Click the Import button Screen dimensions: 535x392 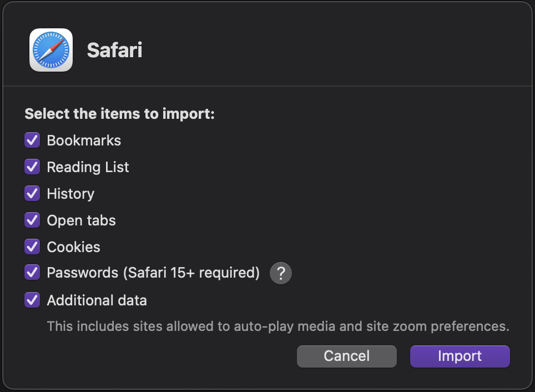(x=460, y=356)
